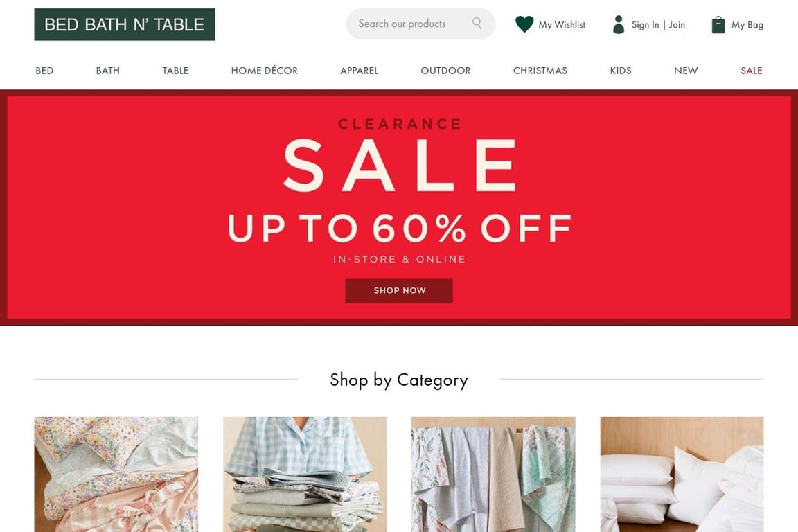Image resolution: width=798 pixels, height=532 pixels.
Task: Open the BED menu
Action: click(44, 71)
